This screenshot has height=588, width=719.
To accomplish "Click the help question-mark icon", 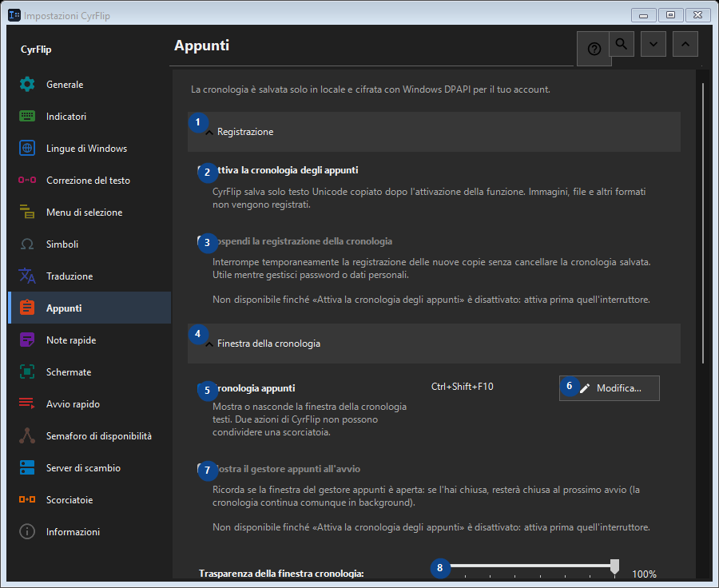I will (x=594, y=49).
